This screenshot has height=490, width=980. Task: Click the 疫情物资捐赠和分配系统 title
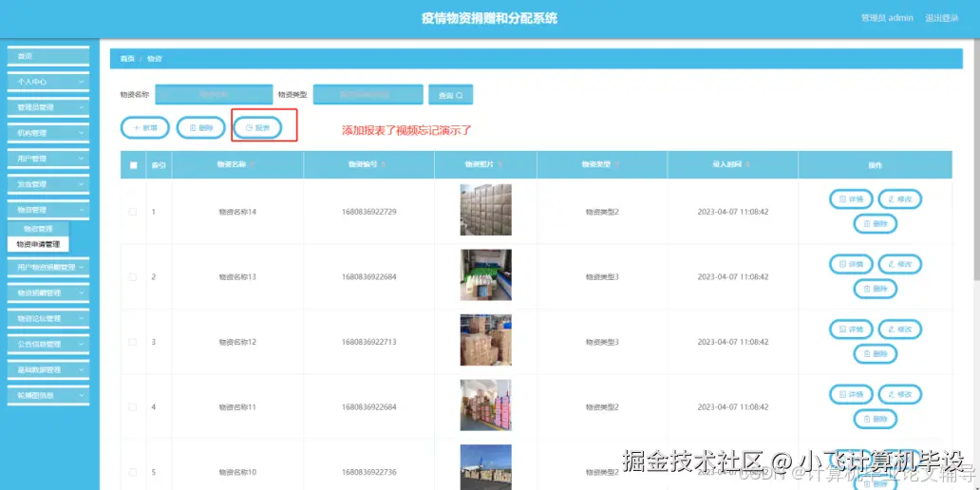[489, 19]
